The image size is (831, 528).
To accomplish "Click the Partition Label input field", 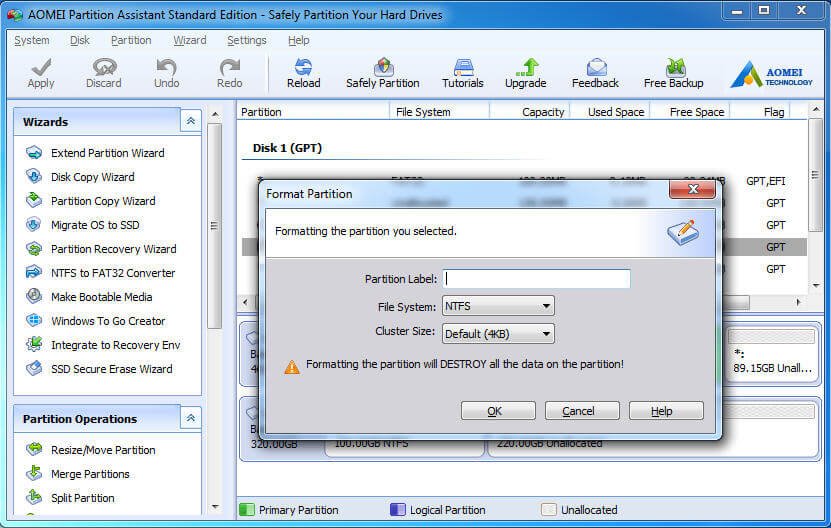I will 536,279.
